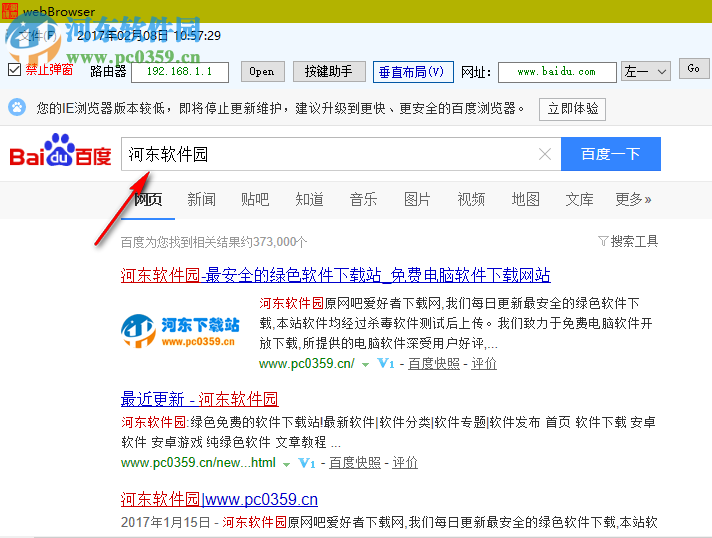The height and width of the screenshot is (538, 712).
Task: Toggle the 禁止弹窗 checkbox
Action: (15, 69)
